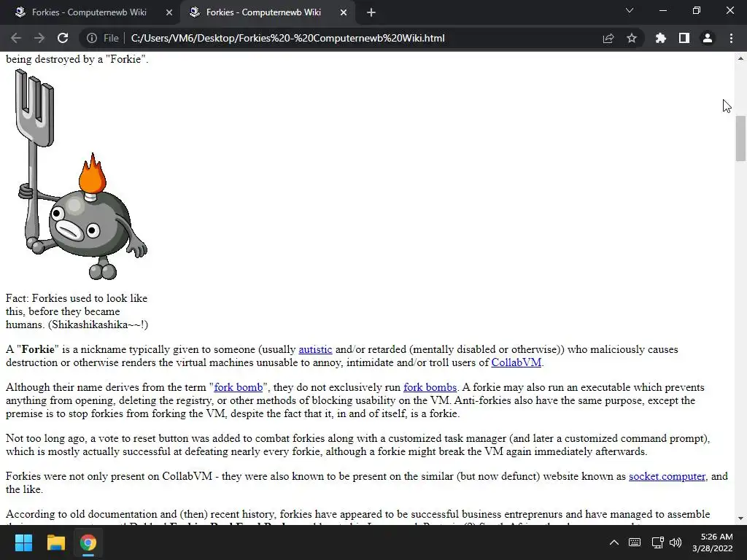Viewport: 747px width, 560px height.
Task: Open network status tray icon
Action: pos(657,542)
